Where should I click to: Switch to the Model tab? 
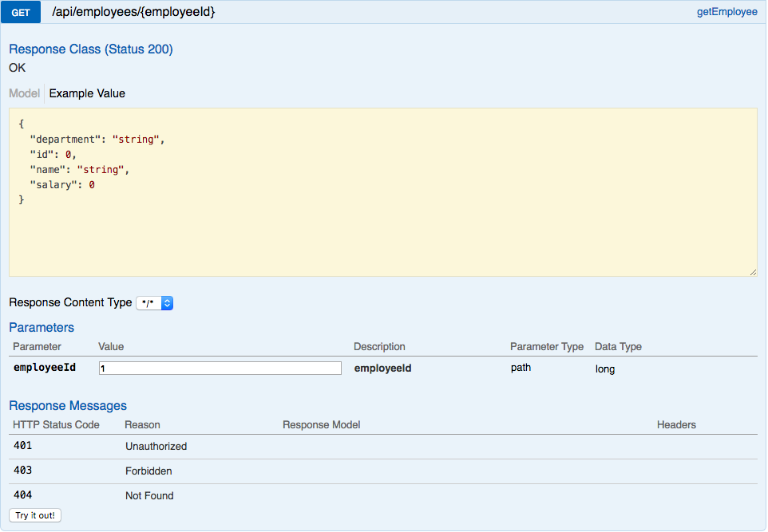[23, 93]
